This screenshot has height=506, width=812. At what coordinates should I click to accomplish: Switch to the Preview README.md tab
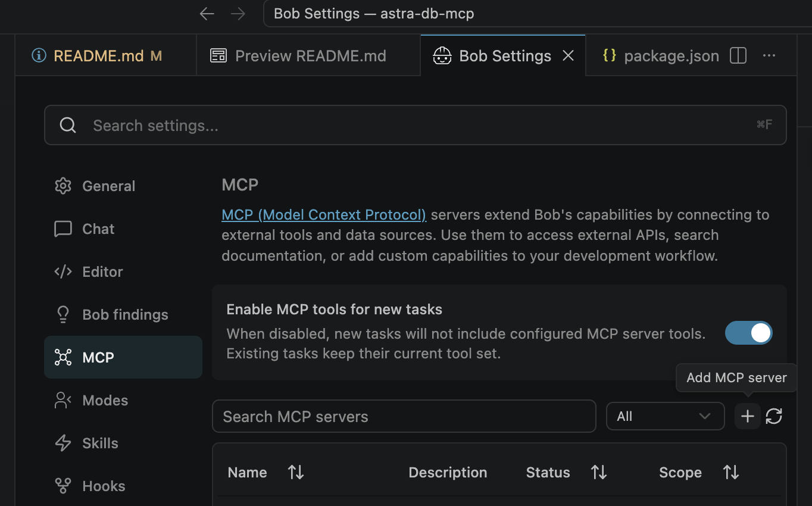pos(308,55)
